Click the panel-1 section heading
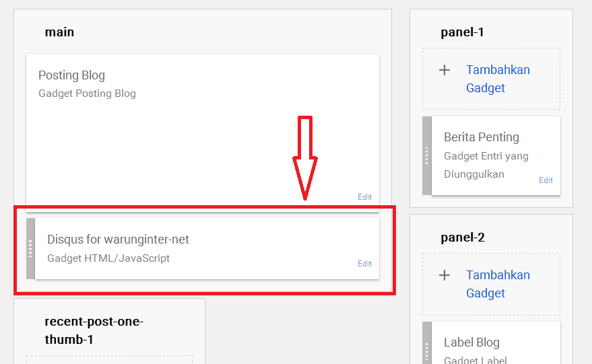The image size is (592, 364). point(462,32)
